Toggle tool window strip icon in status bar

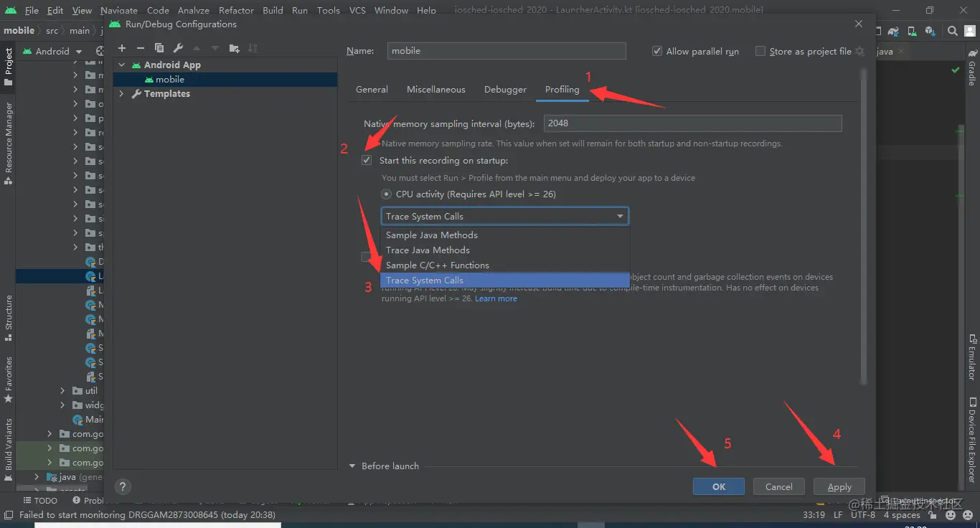point(9,514)
